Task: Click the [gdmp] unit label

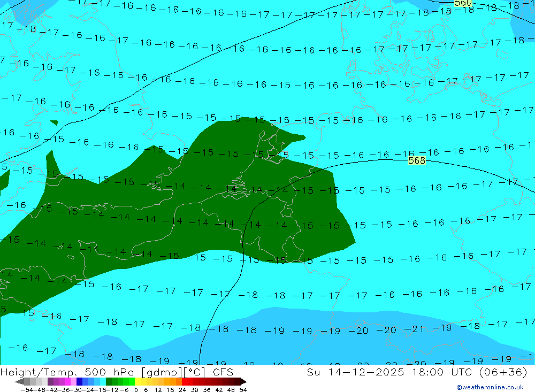Action: point(161,372)
